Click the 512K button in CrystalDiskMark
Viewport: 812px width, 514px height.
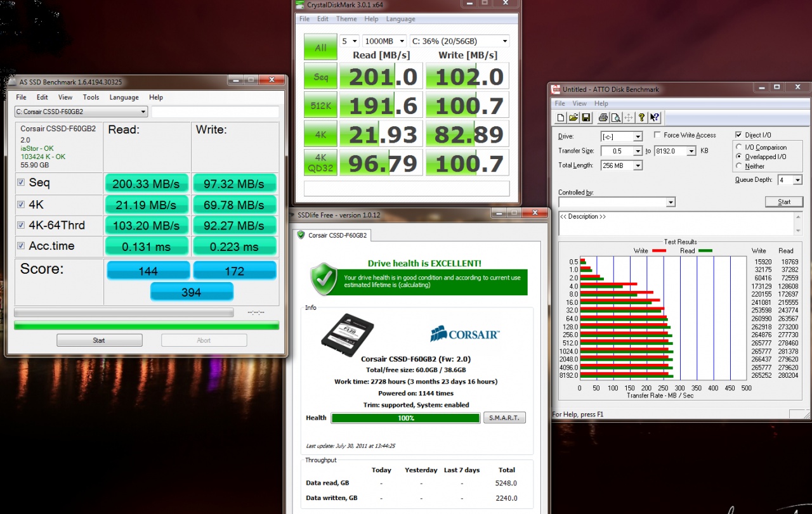click(320, 105)
